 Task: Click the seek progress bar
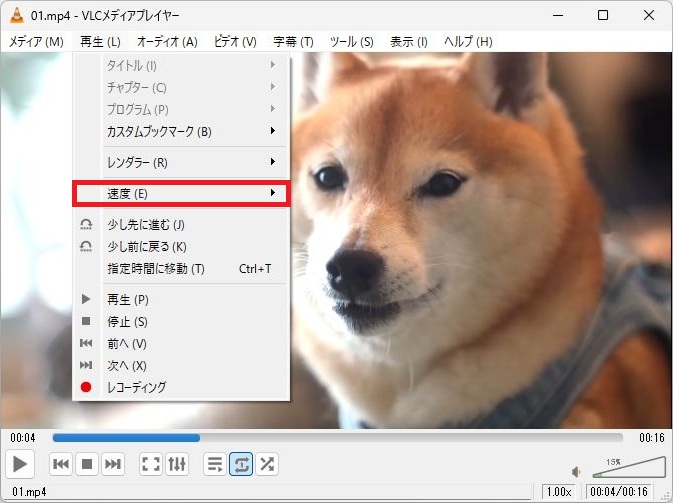coord(337,437)
